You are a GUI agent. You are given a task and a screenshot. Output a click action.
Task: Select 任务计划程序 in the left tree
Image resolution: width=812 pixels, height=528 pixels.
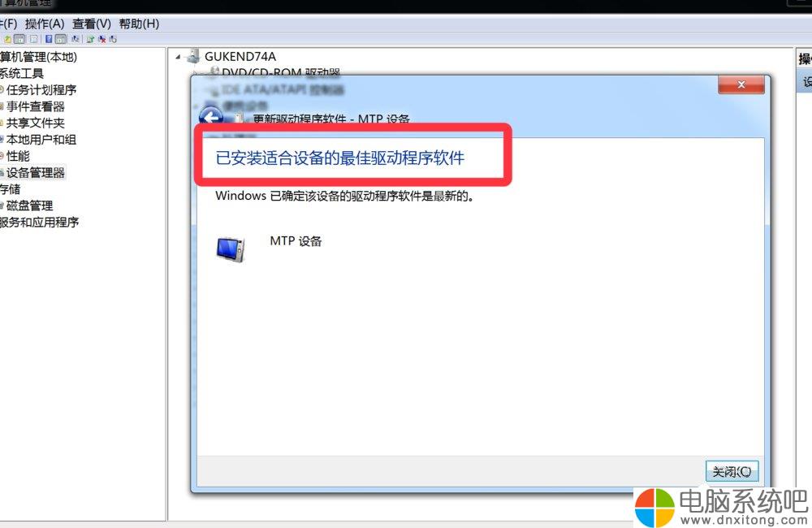pyautogui.click(x=41, y=89)
